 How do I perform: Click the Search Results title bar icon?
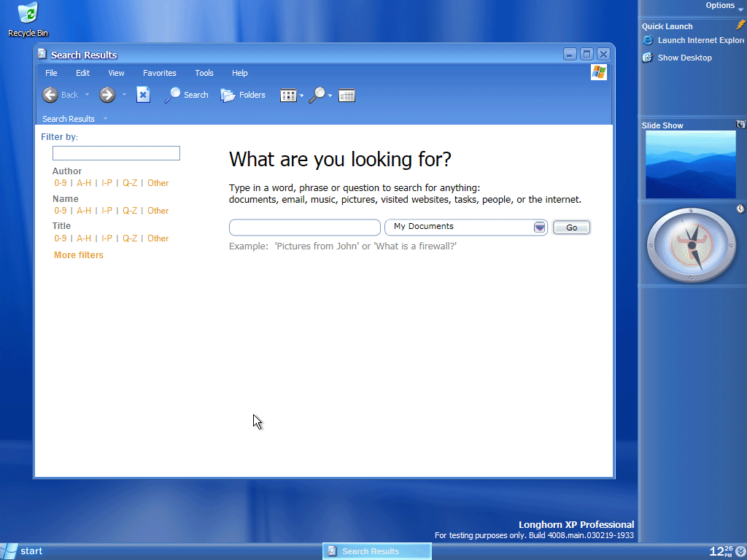click(x=42, y=54)
